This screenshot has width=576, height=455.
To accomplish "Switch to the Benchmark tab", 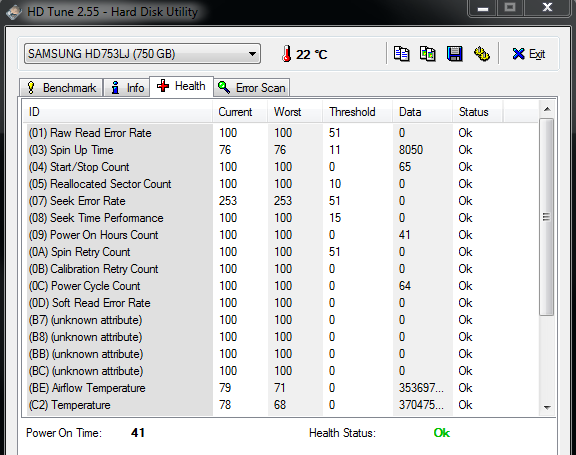I will pyautogui.click(x=61, y=88).
